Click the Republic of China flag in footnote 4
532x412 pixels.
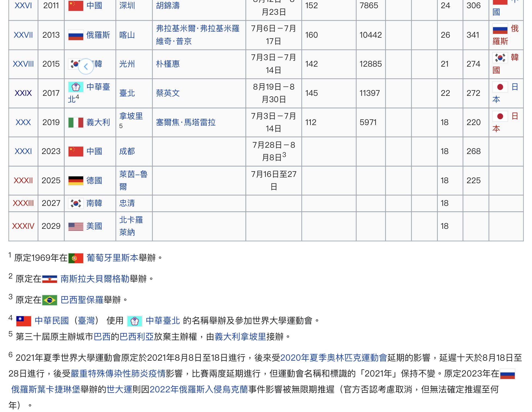tap(24, 321)
